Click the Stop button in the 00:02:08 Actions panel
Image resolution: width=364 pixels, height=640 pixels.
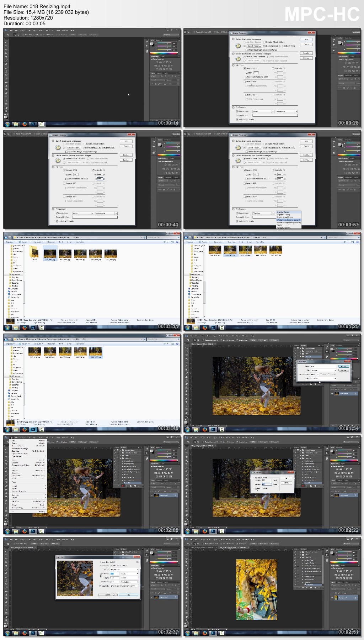point(119,486)
